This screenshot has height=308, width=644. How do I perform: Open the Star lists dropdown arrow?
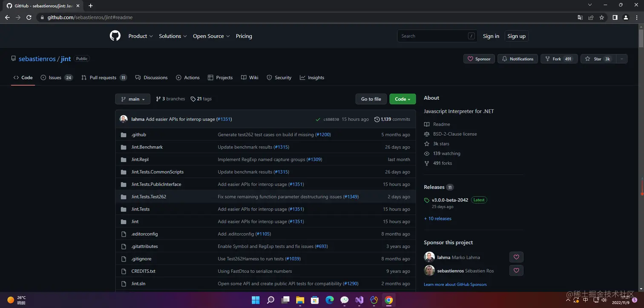(x=622, y=59)
